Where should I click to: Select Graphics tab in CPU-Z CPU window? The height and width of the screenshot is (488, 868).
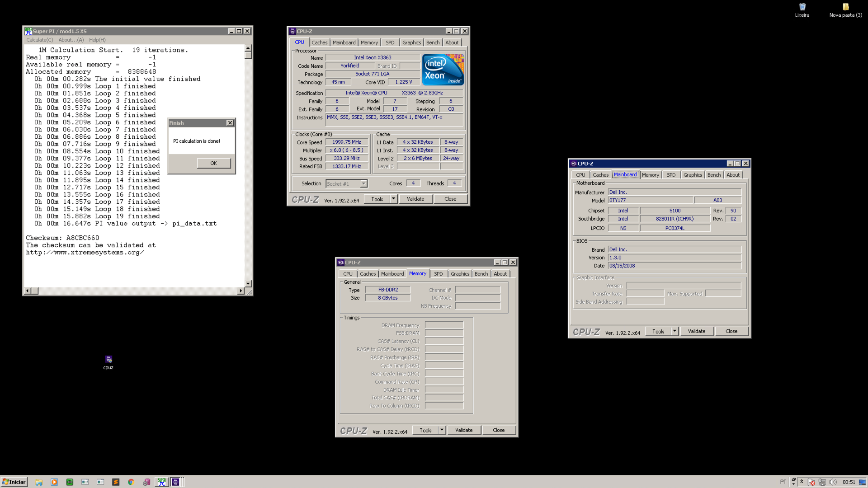(x=412, y=42)
